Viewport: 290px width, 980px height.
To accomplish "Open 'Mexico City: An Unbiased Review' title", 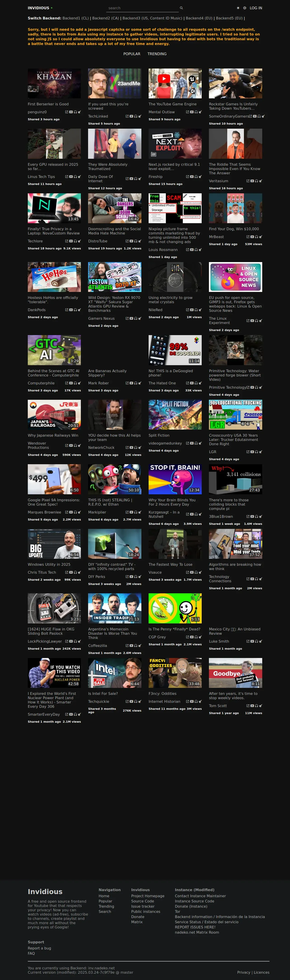I will (235, 632).
